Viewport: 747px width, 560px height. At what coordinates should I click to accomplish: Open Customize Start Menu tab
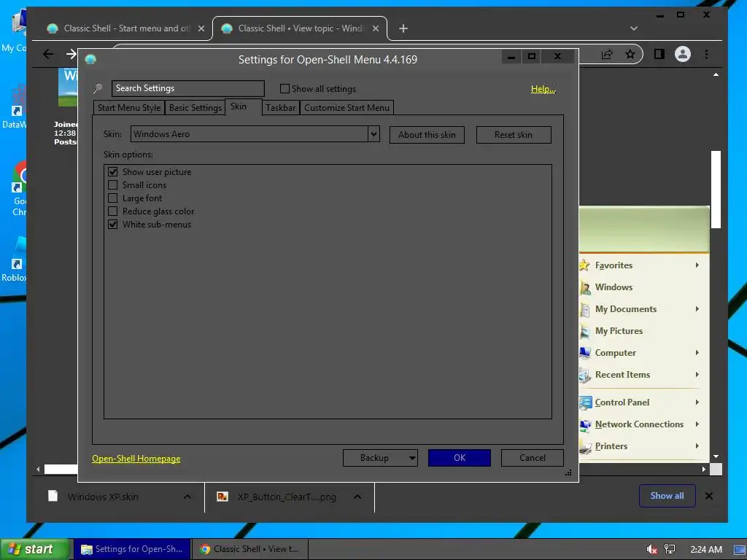(x=347, y=108)
